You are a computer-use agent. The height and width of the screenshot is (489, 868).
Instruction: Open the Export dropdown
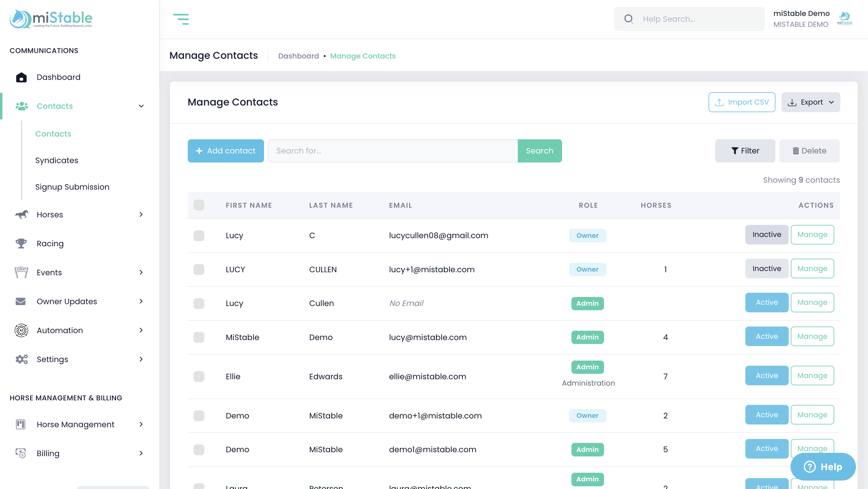pyautogui.click(x=810, y=102)
